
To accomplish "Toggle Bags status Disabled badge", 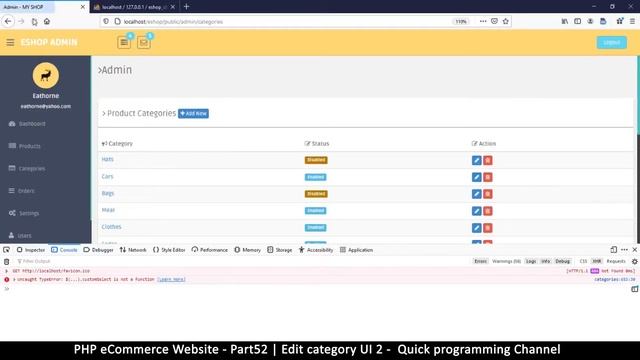I will coord(316,194).
